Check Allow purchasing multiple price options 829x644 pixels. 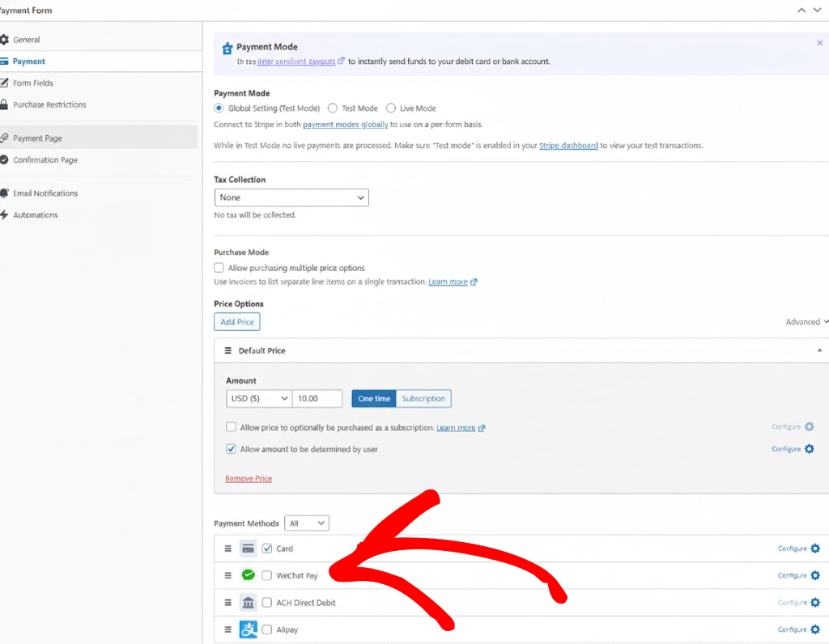point(219,268)
